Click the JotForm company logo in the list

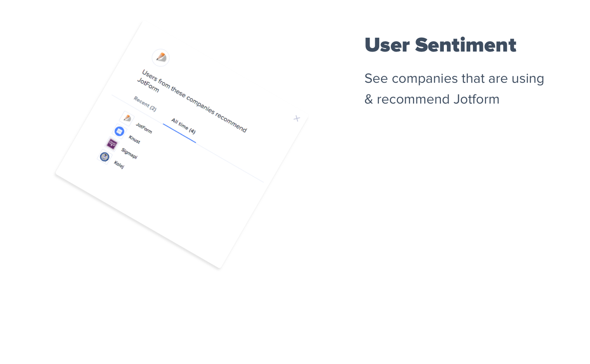[x=127, y=118]
